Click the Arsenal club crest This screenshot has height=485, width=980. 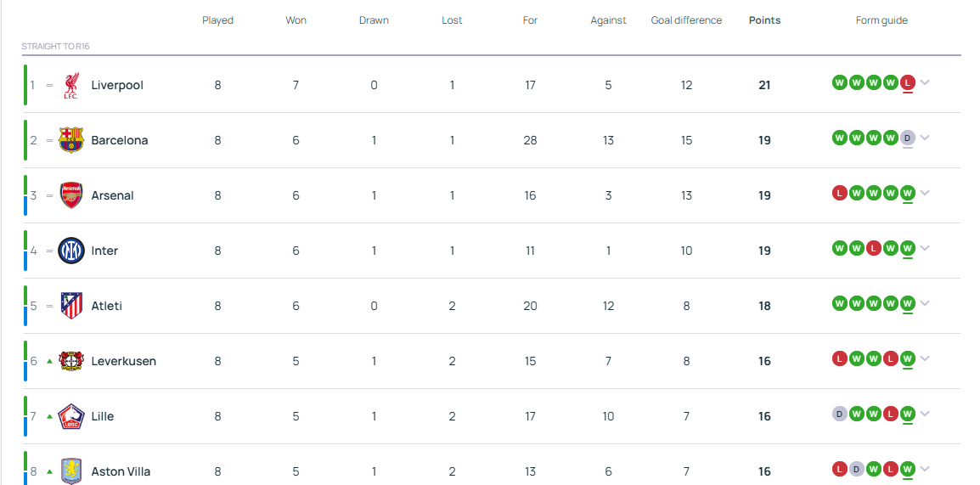tap(71, 195)
